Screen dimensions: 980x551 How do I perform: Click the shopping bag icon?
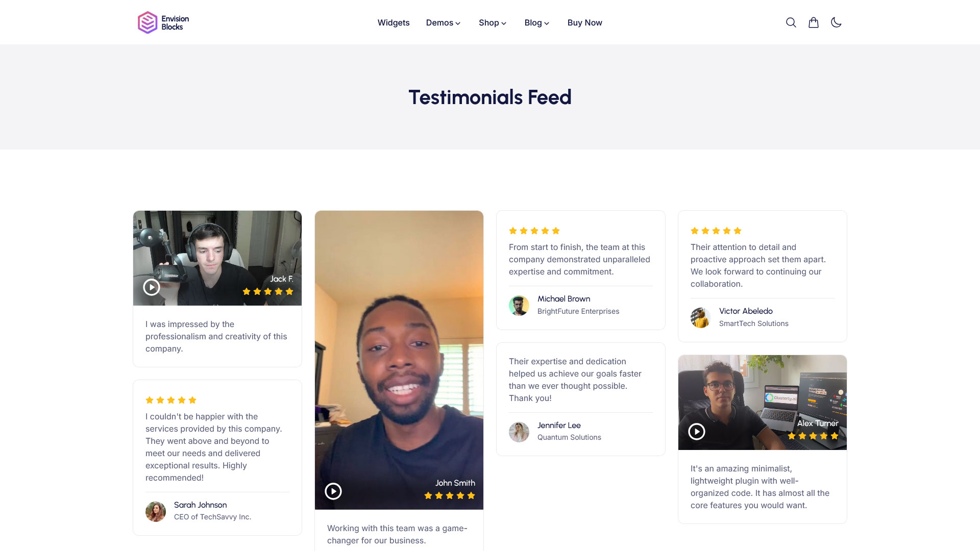point(813,22)
